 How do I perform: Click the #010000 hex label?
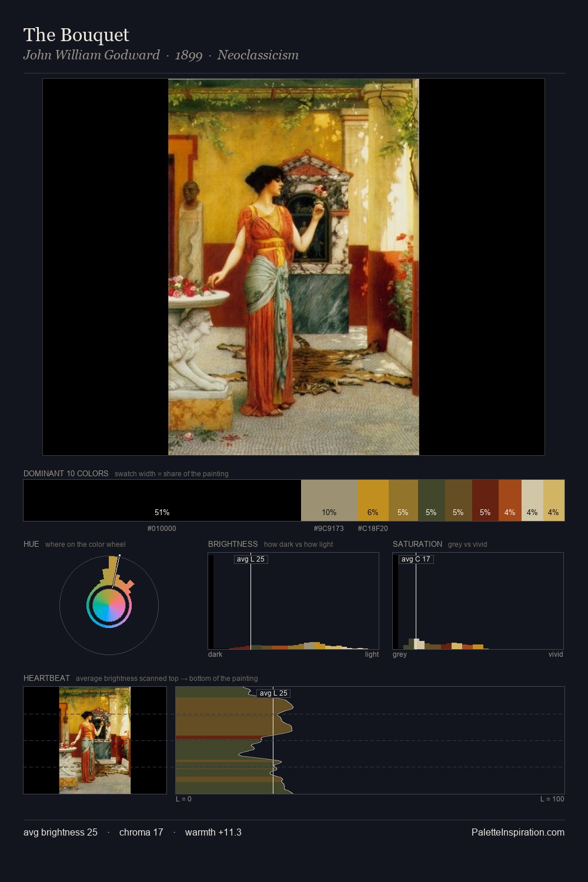click(162, 528)
